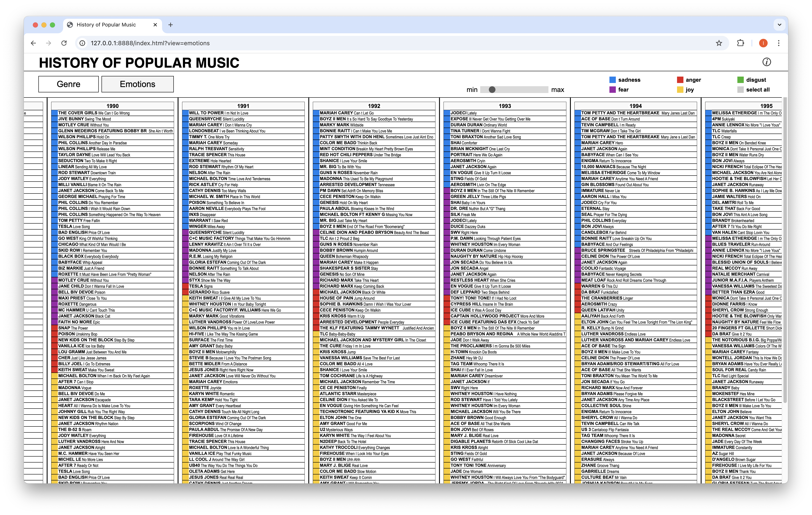Viewport: 812px width, 515px height.
Task: Close the History of Popular Music tab
Action: point(155,25)
